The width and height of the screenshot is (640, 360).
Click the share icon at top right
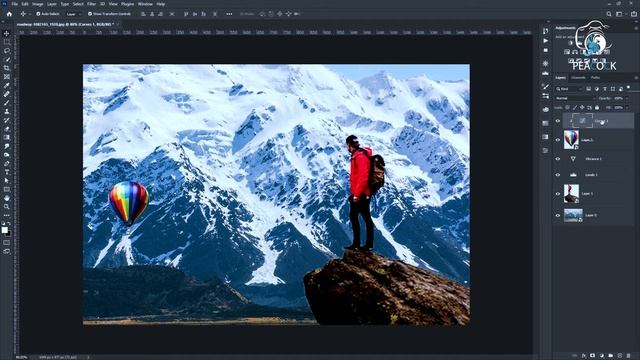(633, 14)
